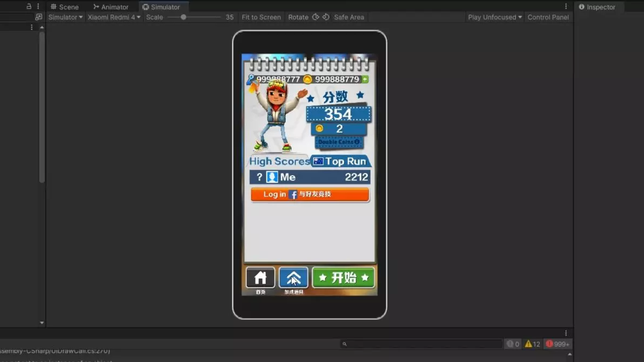Screen dimensions: 644x362
Task: Click the console search field
Action: [421, 344]
